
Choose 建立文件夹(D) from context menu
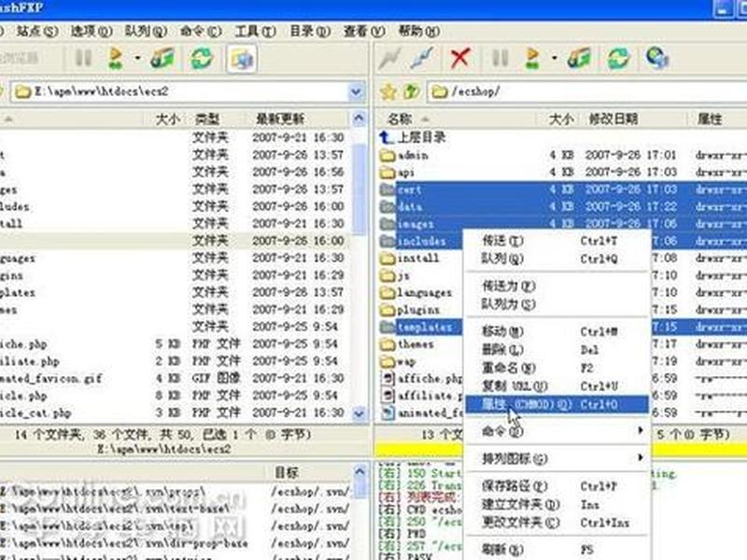[557, 504]
